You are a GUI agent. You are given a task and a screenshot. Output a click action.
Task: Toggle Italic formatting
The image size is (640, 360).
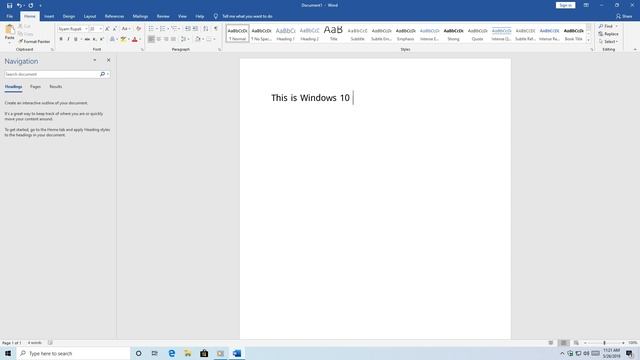(x=68, y=39)
